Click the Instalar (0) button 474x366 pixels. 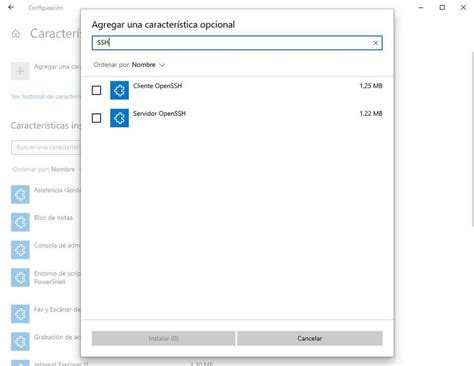pyautogui.click(x=163, y=338)
